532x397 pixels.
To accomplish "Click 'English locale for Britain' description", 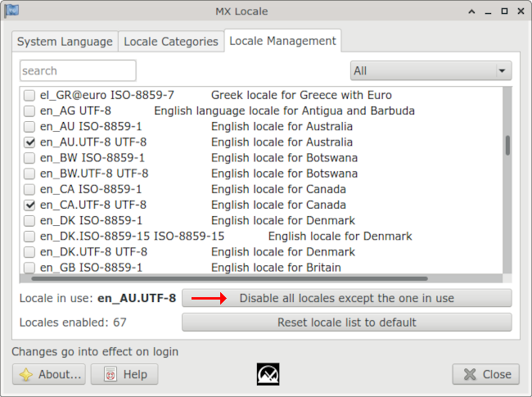I will pos(276,268).
